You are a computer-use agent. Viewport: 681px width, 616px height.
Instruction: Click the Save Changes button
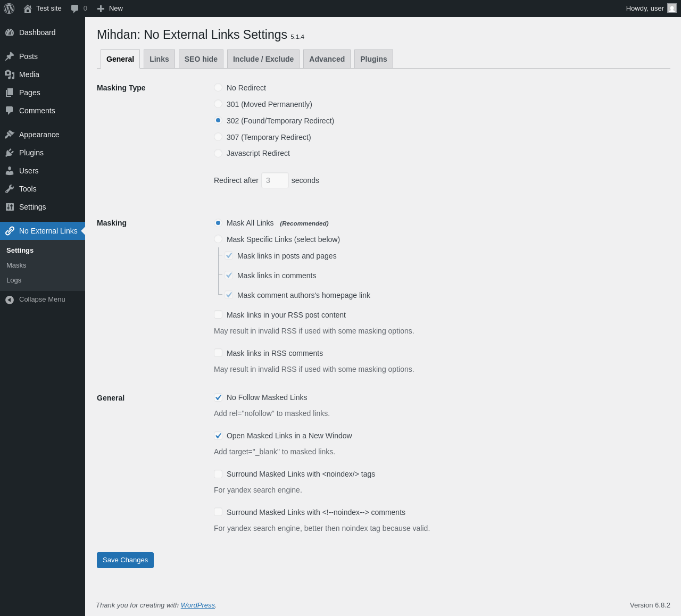pos(125,560)
